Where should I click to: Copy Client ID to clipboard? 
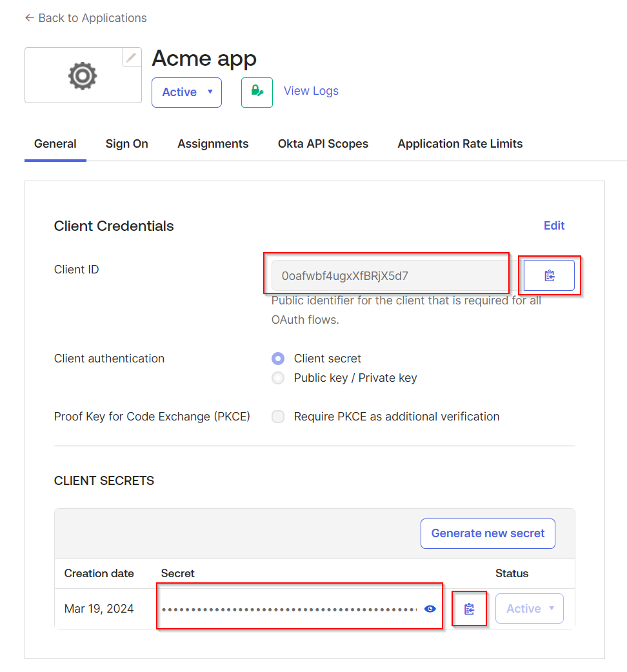pyautogui.click(x=549, y=276)
